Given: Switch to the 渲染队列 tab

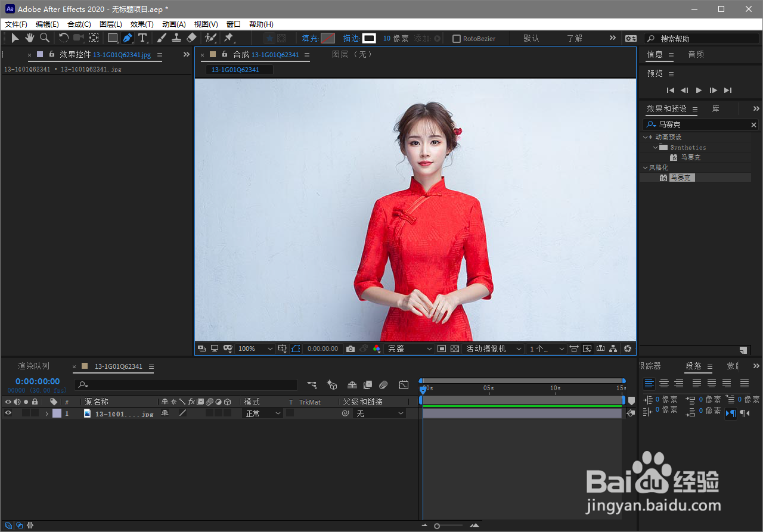Looking at the screenshot, I should pos(34,366).
